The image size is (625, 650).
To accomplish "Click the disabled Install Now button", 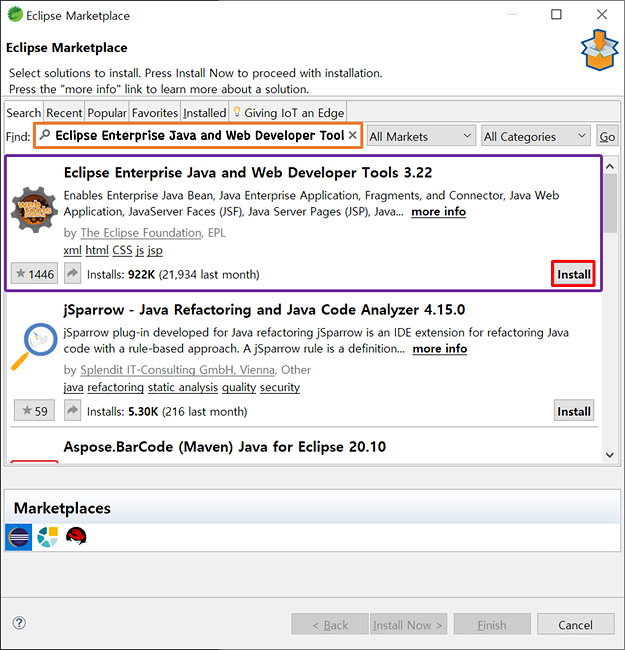I will [x=408, y=624].
